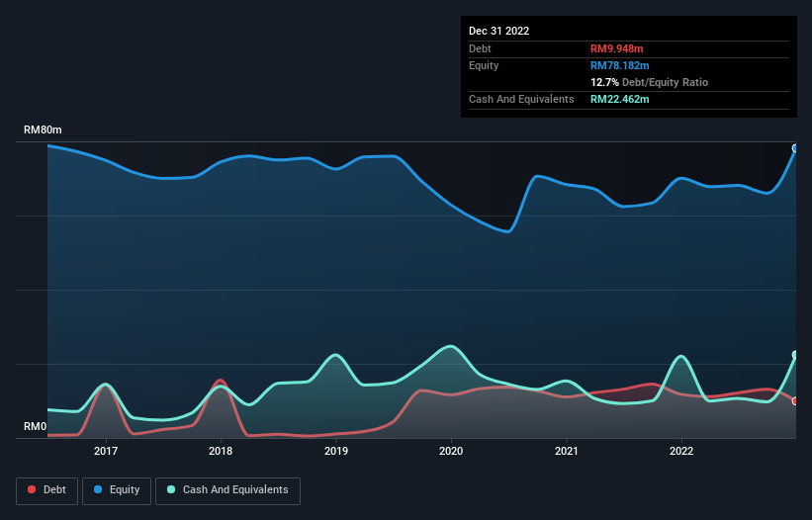
Task: Click the Equity endpoint marker for Dec 2022
Action: coord(795,148)
